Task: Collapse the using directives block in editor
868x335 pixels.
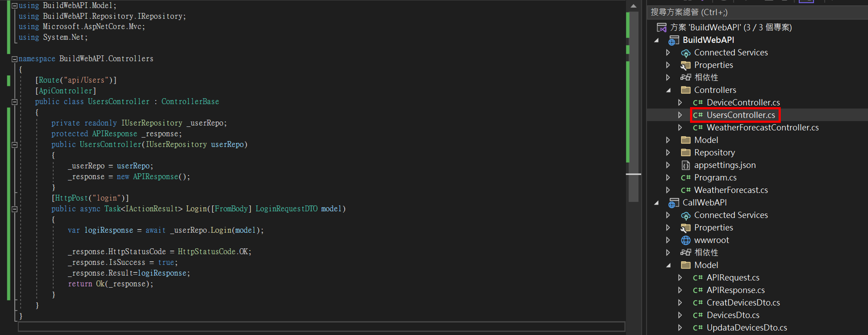Action: coord(14,6)
